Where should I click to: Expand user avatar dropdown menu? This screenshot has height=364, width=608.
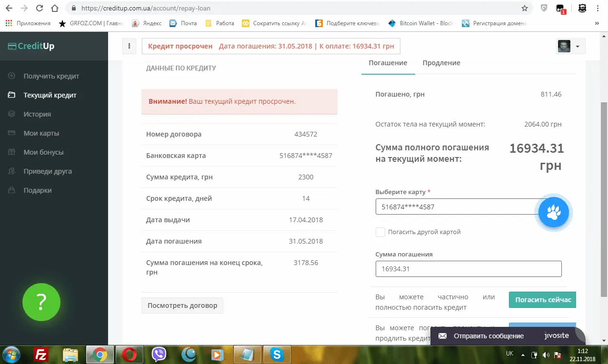[571, 47]
